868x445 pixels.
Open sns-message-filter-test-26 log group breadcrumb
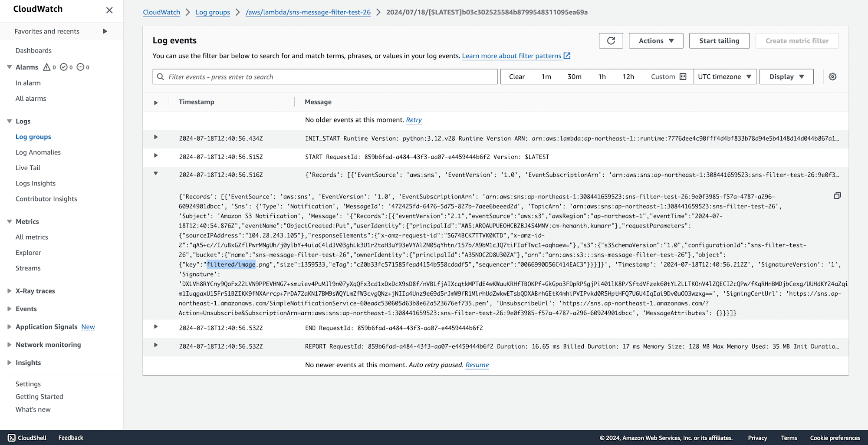308,12
